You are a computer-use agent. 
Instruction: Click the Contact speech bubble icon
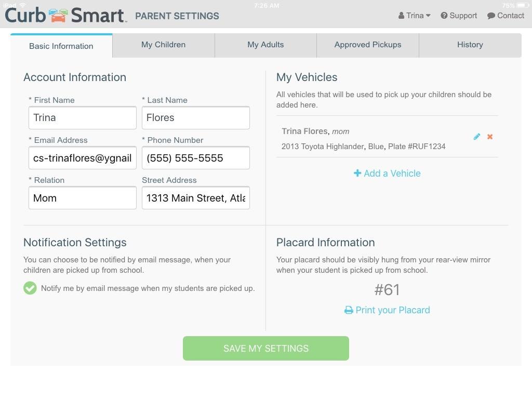pos(491,16)
